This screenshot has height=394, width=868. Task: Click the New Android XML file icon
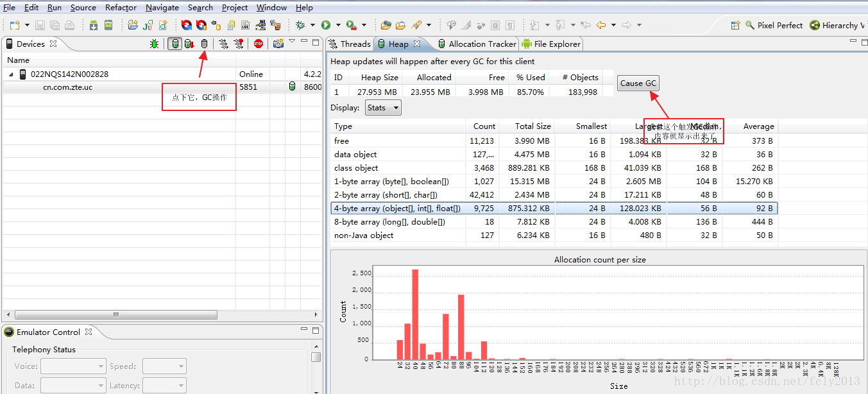163,26
